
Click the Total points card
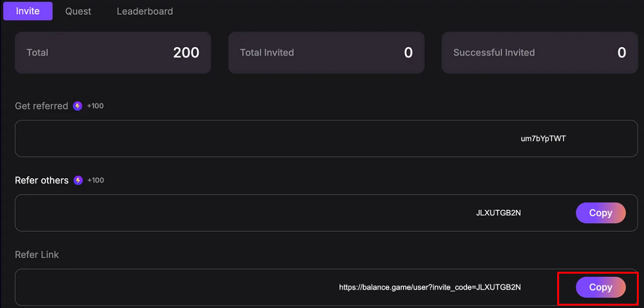tap(113, 52)
